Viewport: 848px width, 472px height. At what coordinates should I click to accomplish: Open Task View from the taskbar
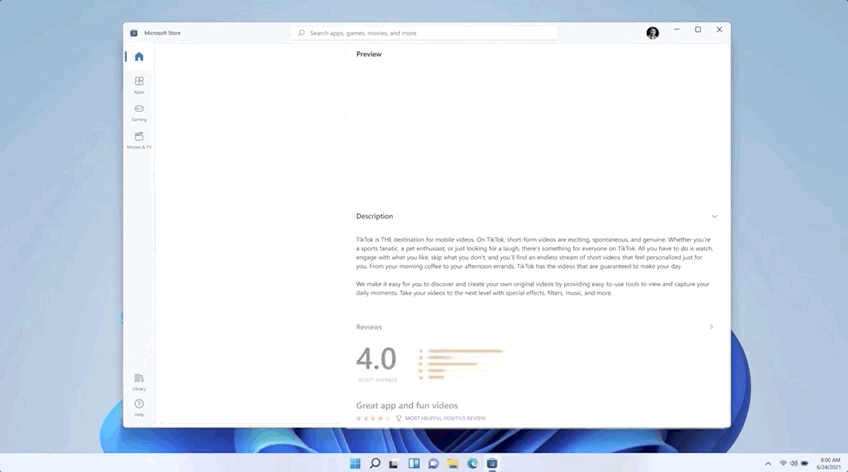[394, 463]
